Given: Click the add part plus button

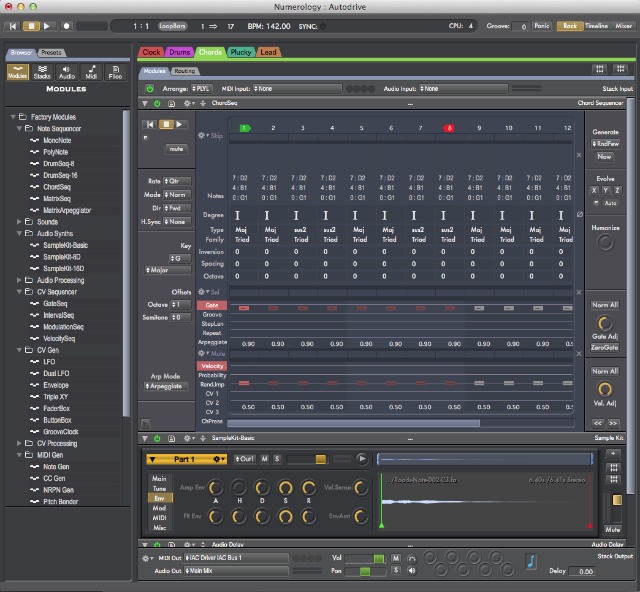Looking at the screenshot, I should click(613, 454).
